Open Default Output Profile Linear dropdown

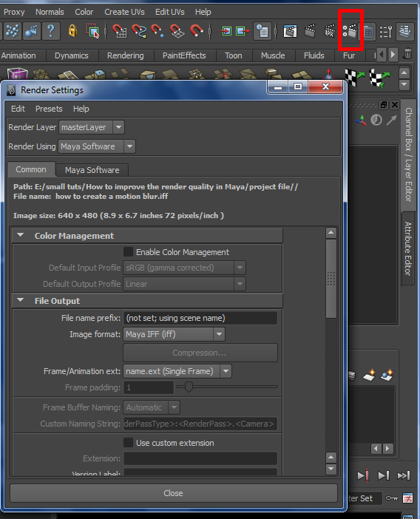click(x=184, y=284)
